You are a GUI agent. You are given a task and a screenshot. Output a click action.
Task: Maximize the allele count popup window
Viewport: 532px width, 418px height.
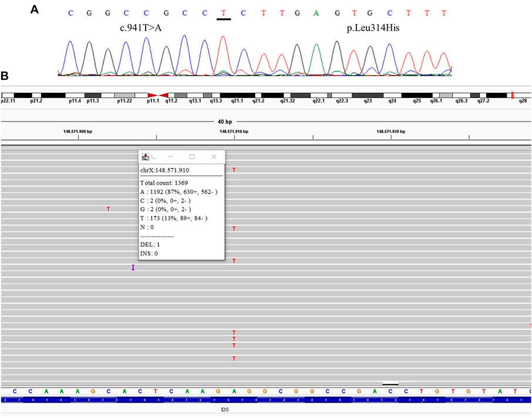click(192, 156)
